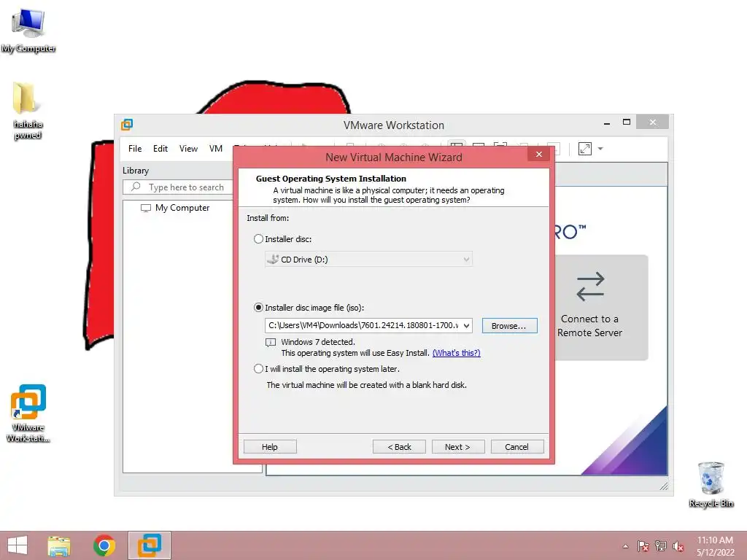Open the What's this? link
Image resolution: width=747 pixels, height=560 pixels.
click(457, 353)
